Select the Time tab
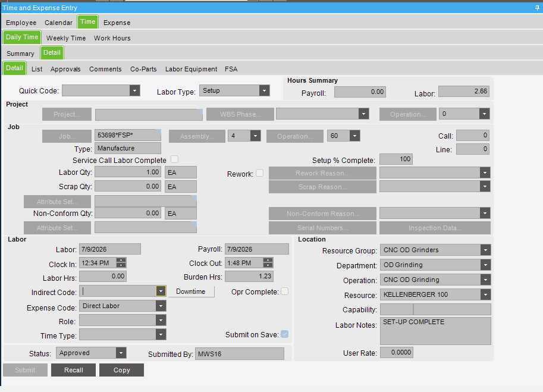 [x=87, y=21]
